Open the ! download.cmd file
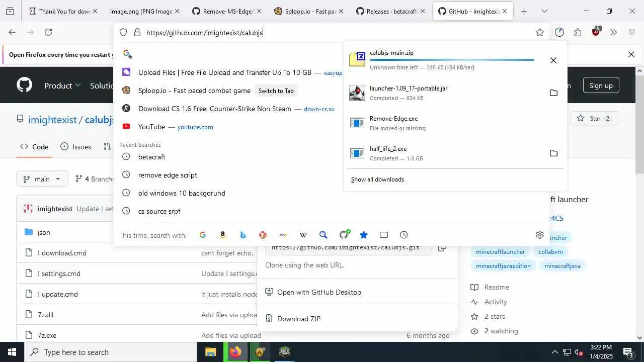The height and width of the screenshot is (362, 644). 62,253
